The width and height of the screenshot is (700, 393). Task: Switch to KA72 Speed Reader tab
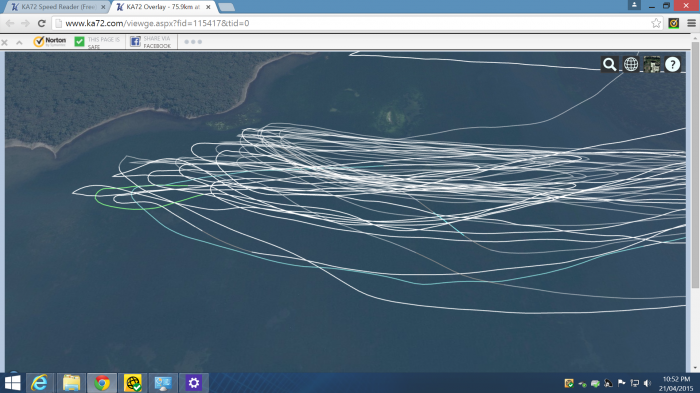click(x=59, y=7)
